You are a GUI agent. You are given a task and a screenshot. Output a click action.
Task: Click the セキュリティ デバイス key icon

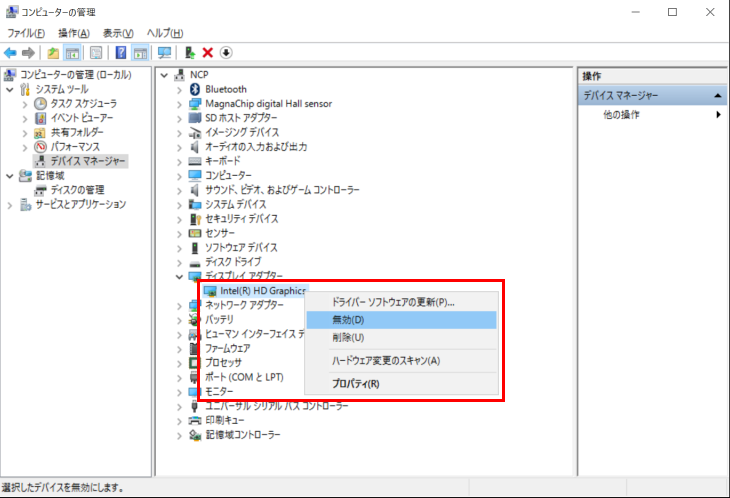pos(195,219)
